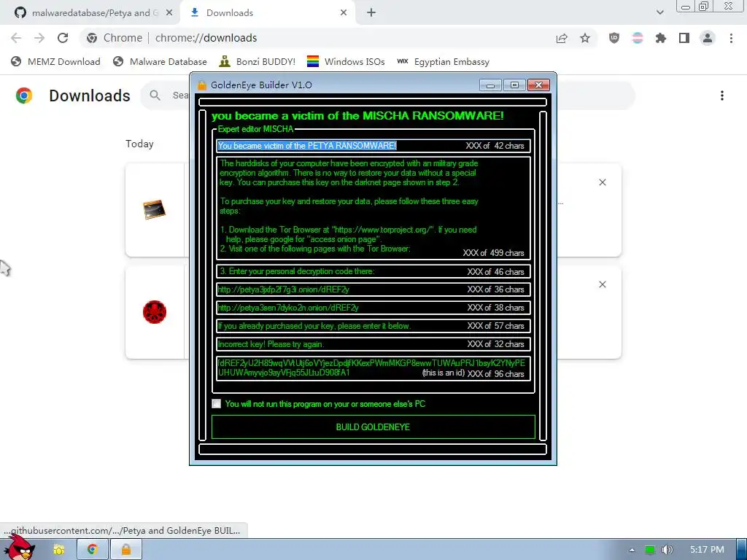
Task: Open Chrome's three-dot main menu
Action: [731, 38]
